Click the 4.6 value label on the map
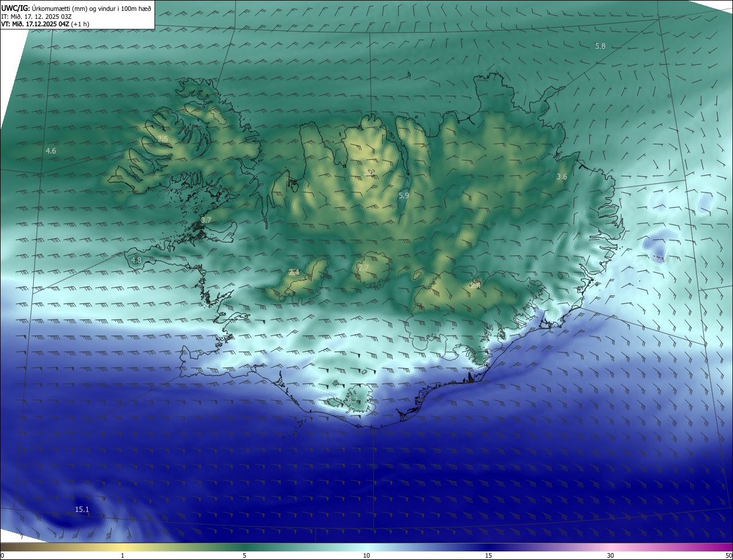 coord(51,151)
